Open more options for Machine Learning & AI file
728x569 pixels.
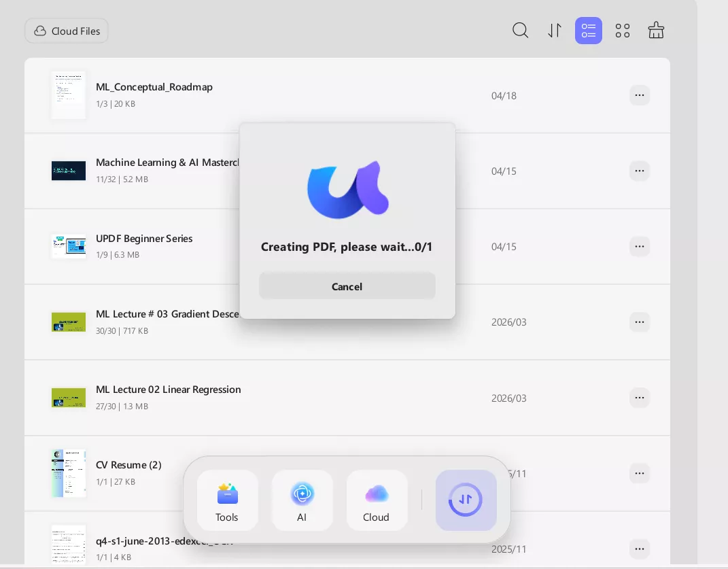click(640, 171)
